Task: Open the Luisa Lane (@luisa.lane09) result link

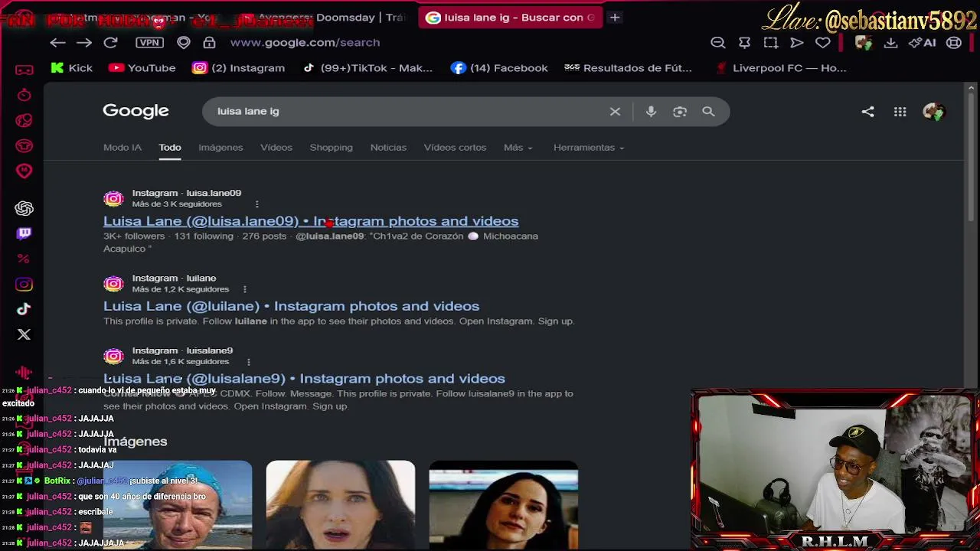Action: (311, 221)
